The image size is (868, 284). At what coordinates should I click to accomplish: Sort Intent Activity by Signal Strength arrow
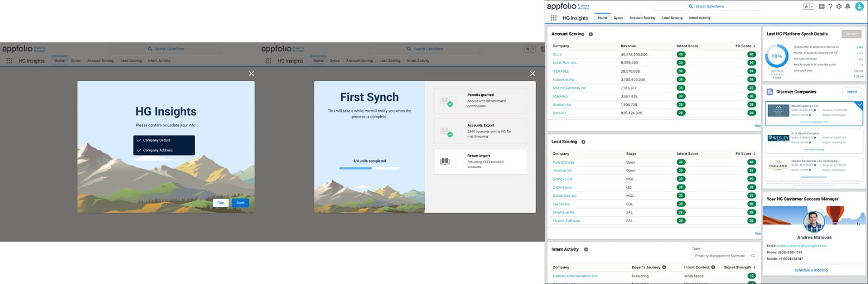pyautogui.click(x=754, y=267)
